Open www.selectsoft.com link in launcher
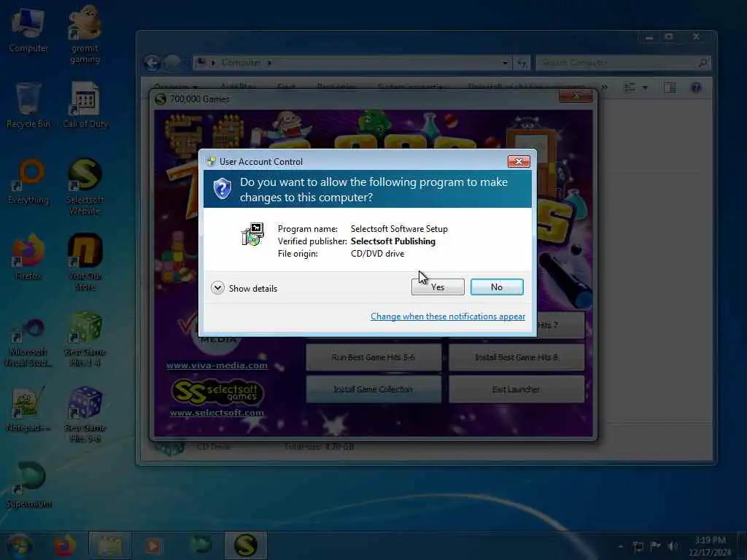The height and width of the screenshot is (560, 747). [x=217, y=413]
